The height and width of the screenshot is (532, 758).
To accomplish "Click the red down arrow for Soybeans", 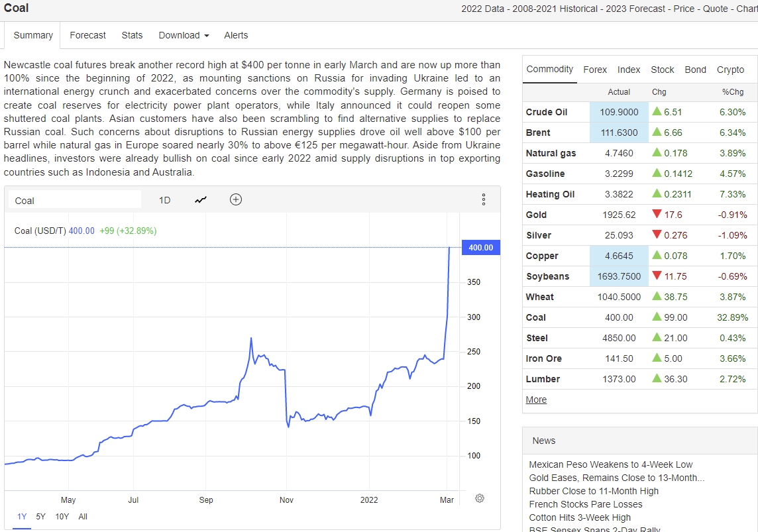I will click(x=657, y=276).
